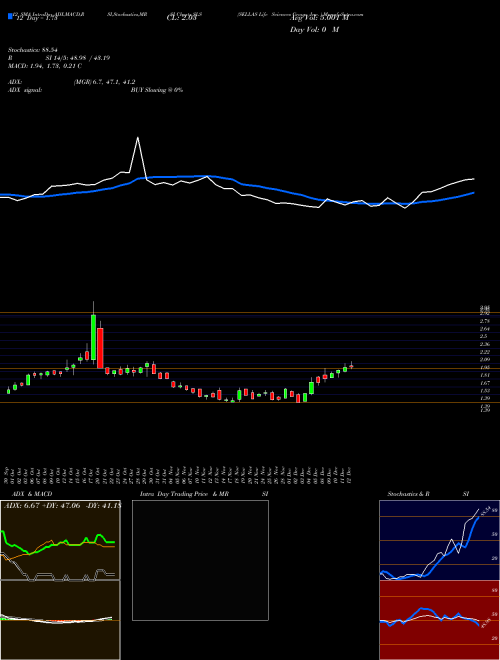
Task: Click the tallest green candlestick
Action: (93, 337)
